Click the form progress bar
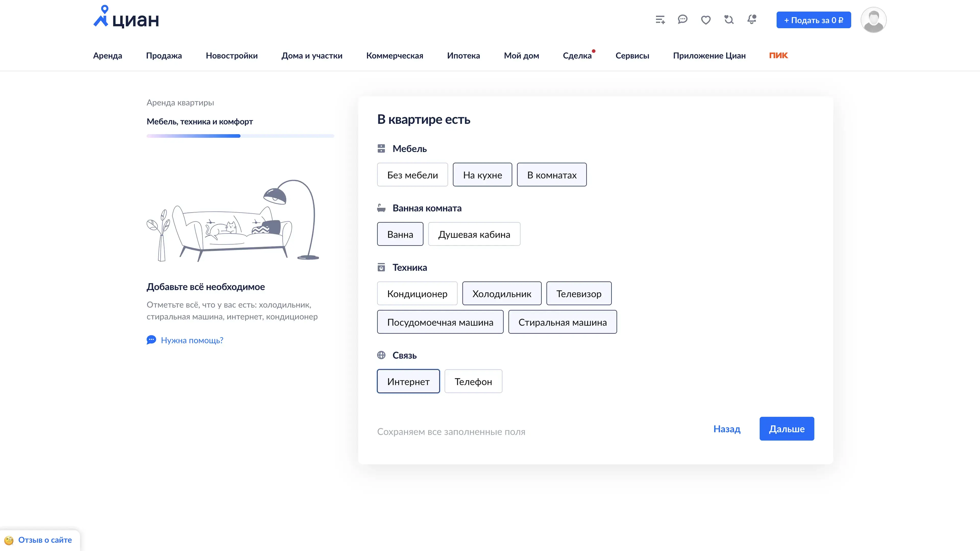The image size is (980, 551). point(240,136)
